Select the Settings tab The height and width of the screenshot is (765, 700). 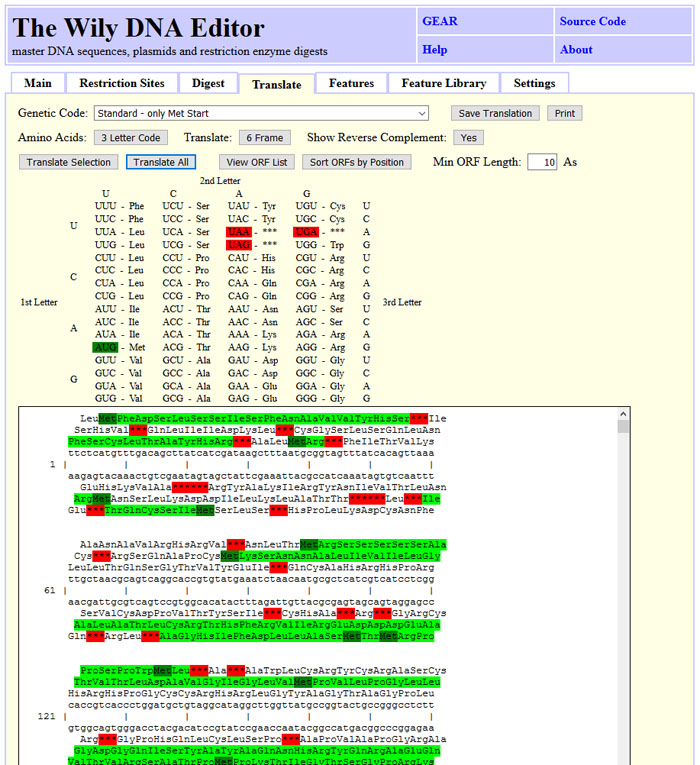pyautogui.click(x=534, y=83)
